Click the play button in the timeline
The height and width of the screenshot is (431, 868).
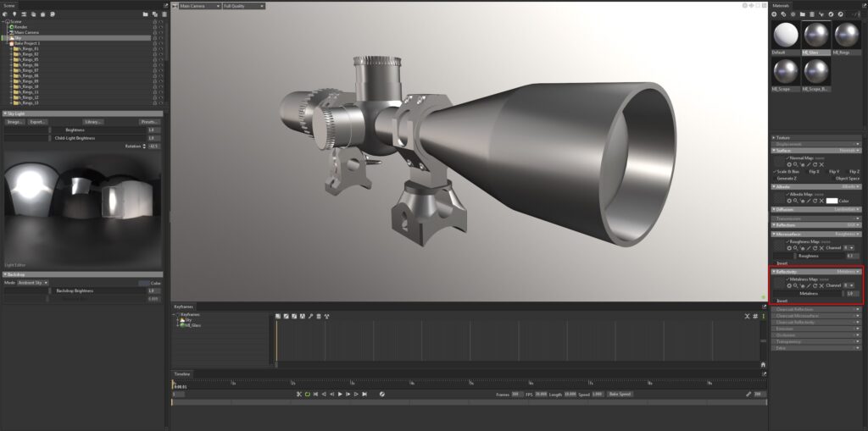coord(340,394)
